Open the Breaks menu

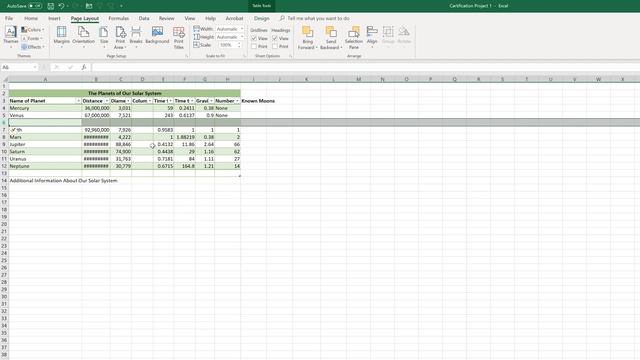(x=136, y=37)
